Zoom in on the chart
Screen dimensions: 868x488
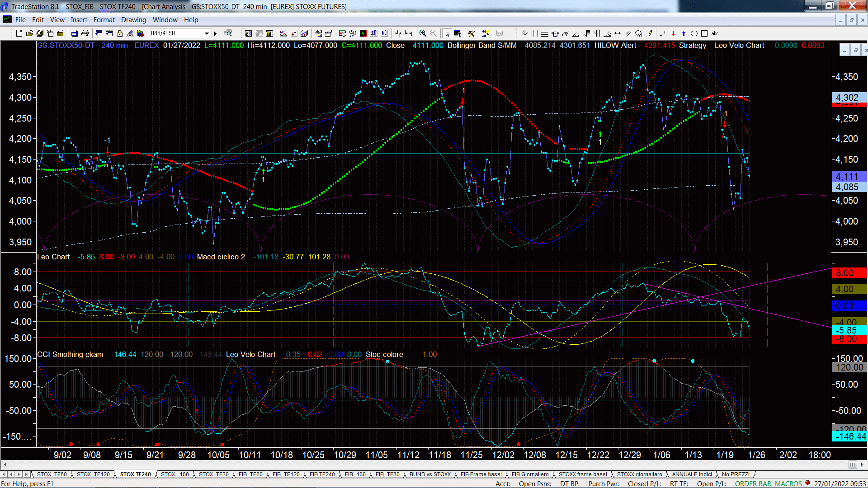pyautogui.click(x=423, y=33)
